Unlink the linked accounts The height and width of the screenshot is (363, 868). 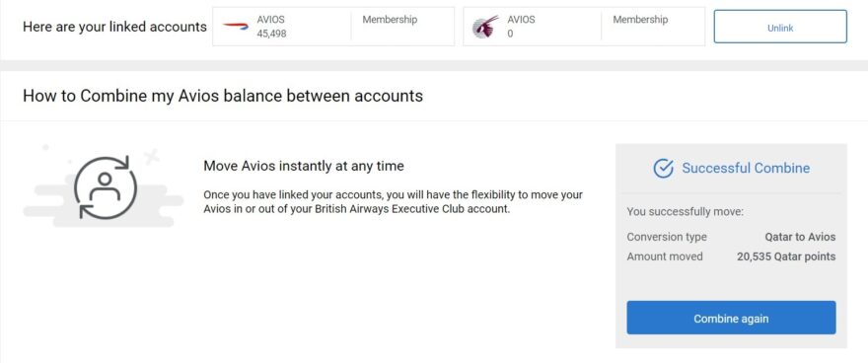[780, 27]
